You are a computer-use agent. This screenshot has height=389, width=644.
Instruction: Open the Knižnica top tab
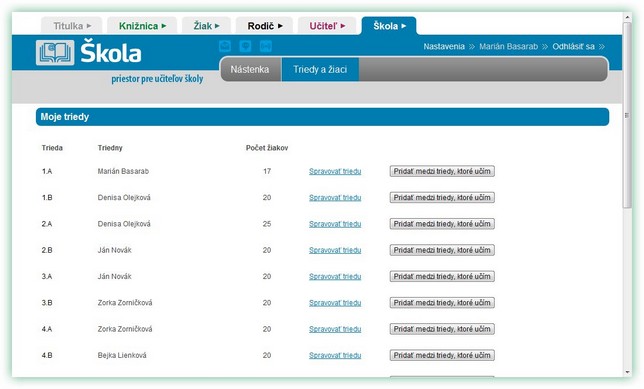pos(142,26)
